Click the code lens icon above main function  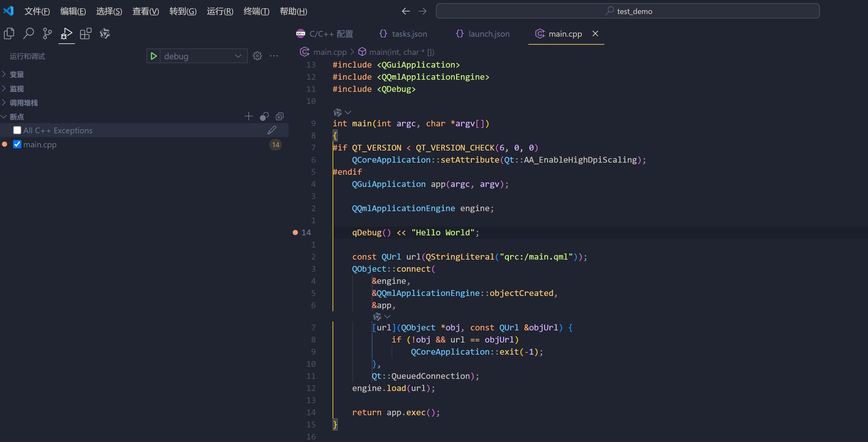click(x=337, y=112)
